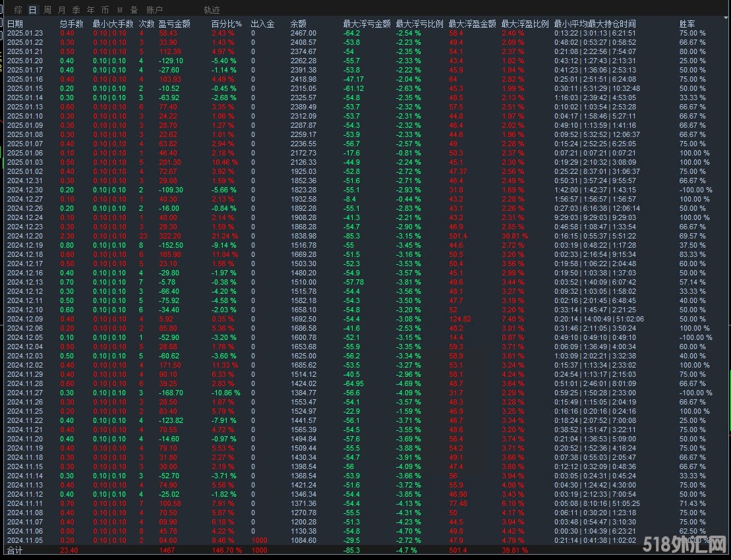The height and width of the screenshot is (560, 731).
Task: Open the 币 currency tab
Action: coord(105,10)
